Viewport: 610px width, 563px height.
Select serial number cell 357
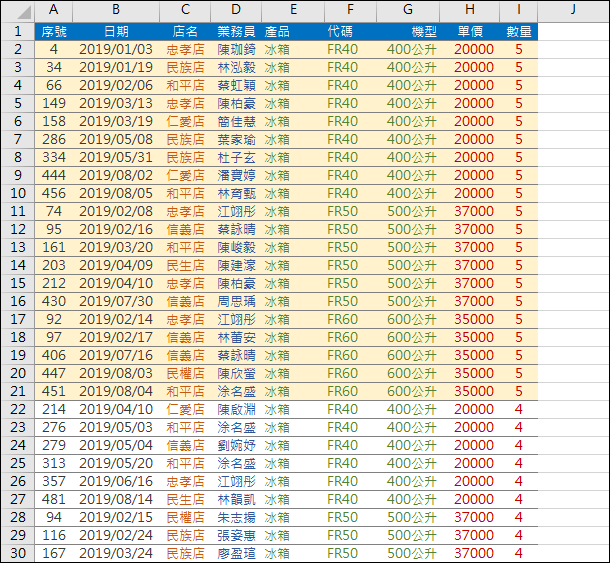coord(54,481)
